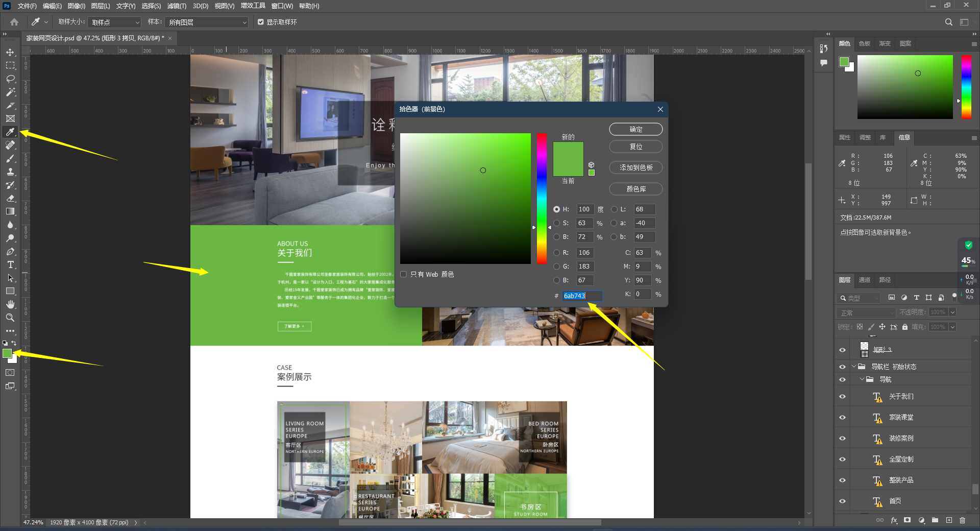Open the layer filter 类型 dropdown

tap(859, 298)
